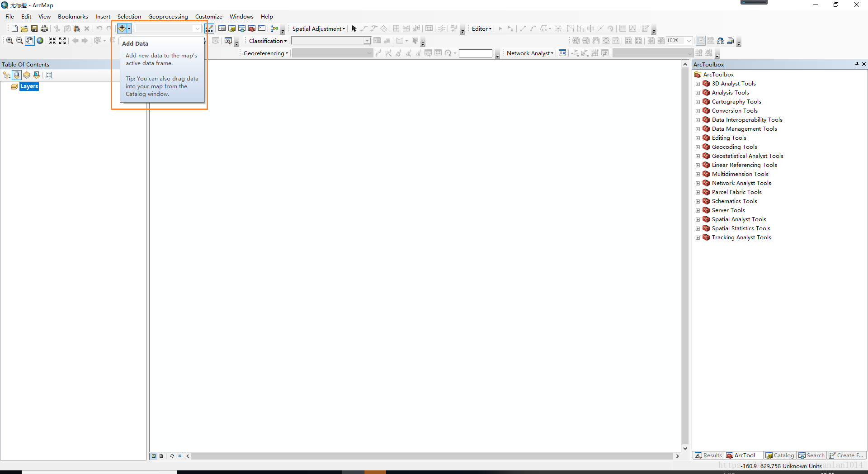Open the ArcToolbox window toolbar icon
Image resolution: width=868 pixels, height=474 pixels.
click(x=252, y=28)
